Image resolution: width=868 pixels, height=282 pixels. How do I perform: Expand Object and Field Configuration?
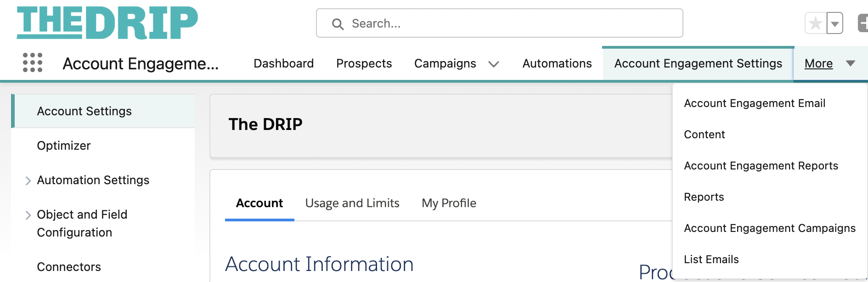tap(28, 215)
